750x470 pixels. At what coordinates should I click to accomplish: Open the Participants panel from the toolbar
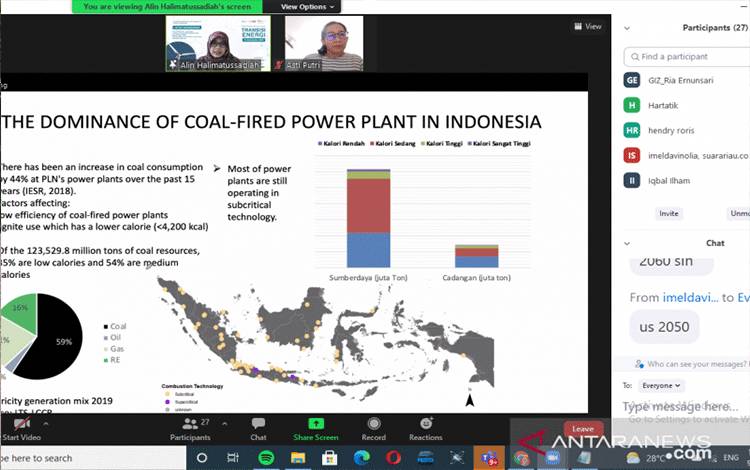pos(190,429)
